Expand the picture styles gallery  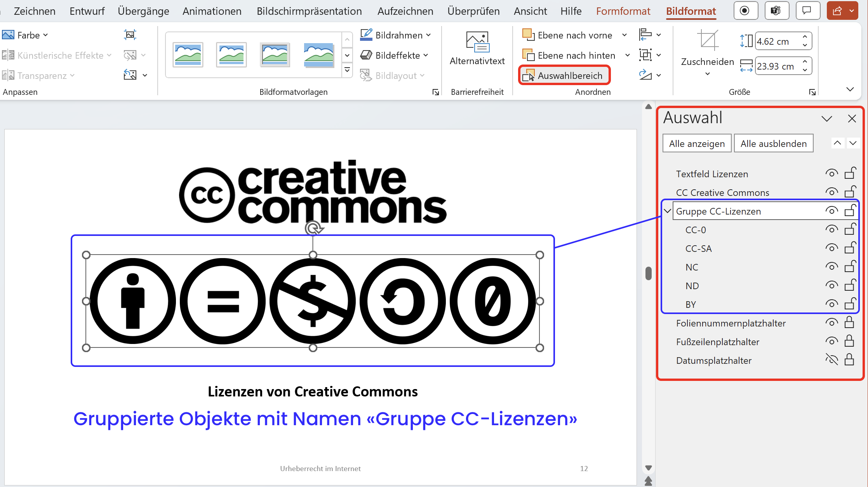coord(347,70)
